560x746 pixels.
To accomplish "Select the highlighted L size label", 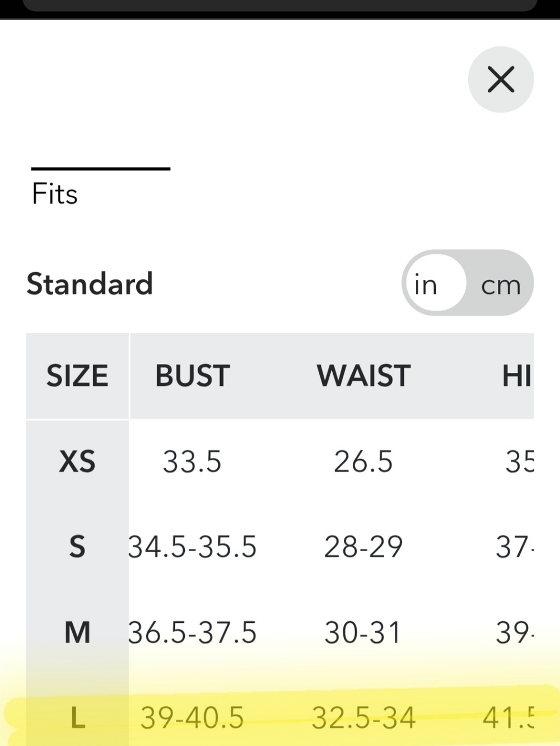I will click(x=78, y=718).
